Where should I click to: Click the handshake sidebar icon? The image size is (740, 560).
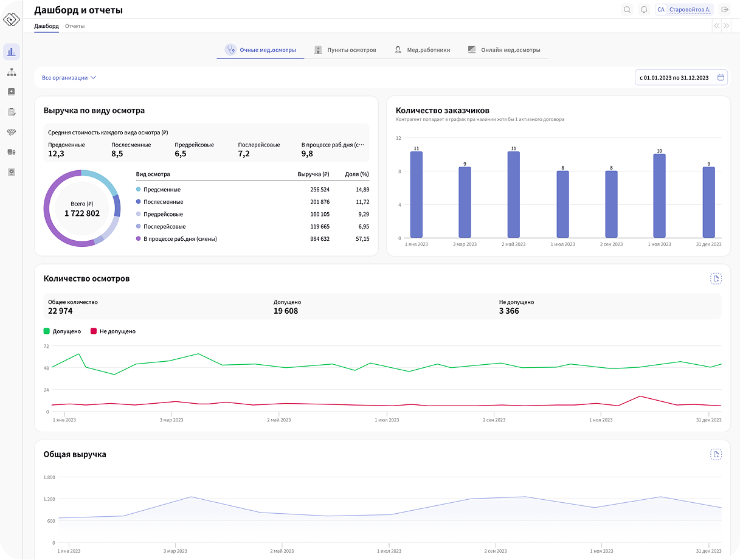12,132
